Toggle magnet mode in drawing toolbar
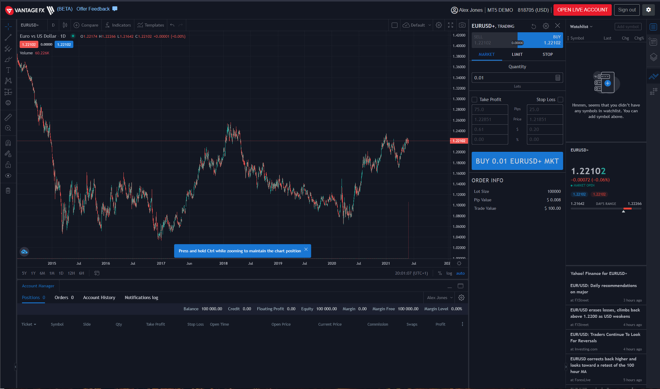The image size is (660, 389). [8, 143]
